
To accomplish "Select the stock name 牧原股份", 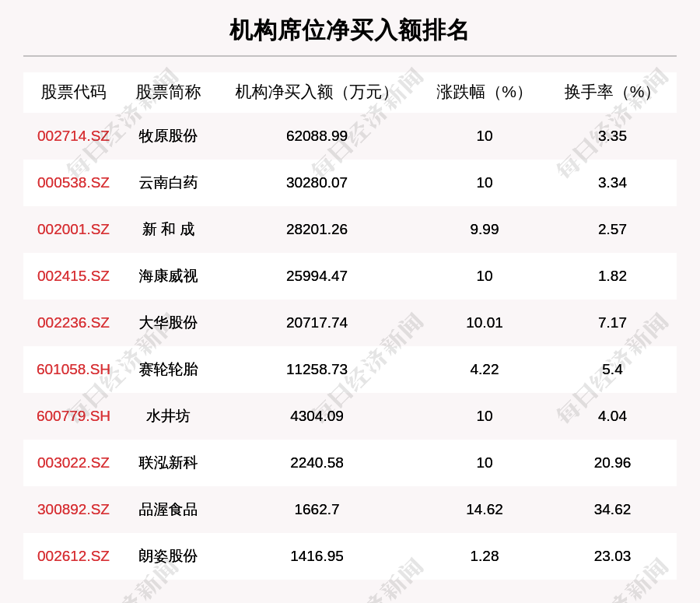I will [x=168, y=136].
